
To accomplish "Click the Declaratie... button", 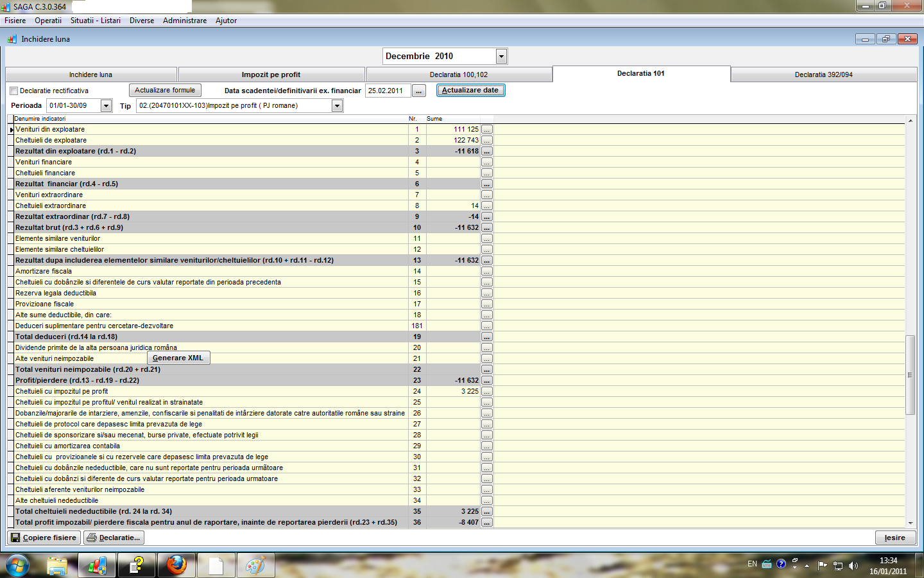I will [x=114, y=538].
